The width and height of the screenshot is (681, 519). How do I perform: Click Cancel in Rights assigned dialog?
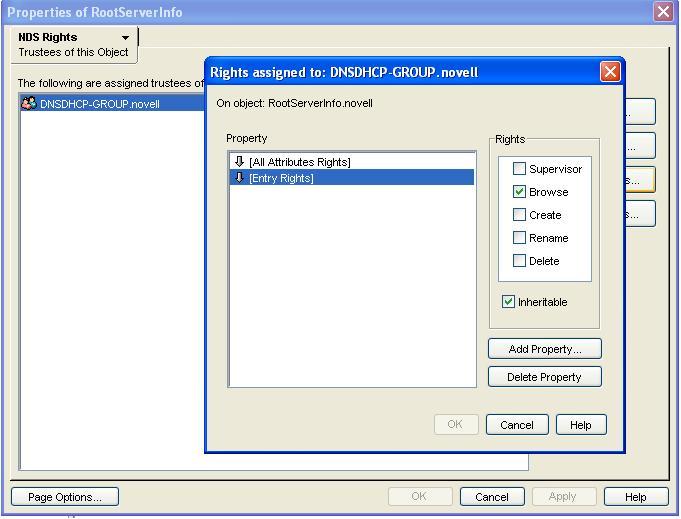coord(517,424)
